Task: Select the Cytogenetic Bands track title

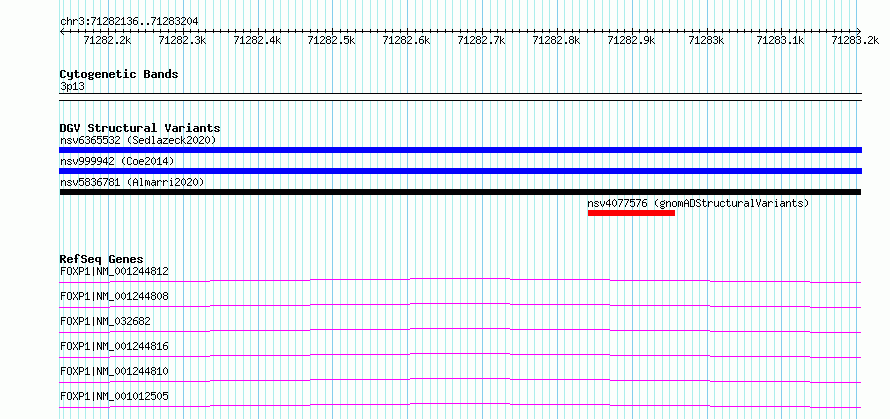Action: click(x=119, y=74)
